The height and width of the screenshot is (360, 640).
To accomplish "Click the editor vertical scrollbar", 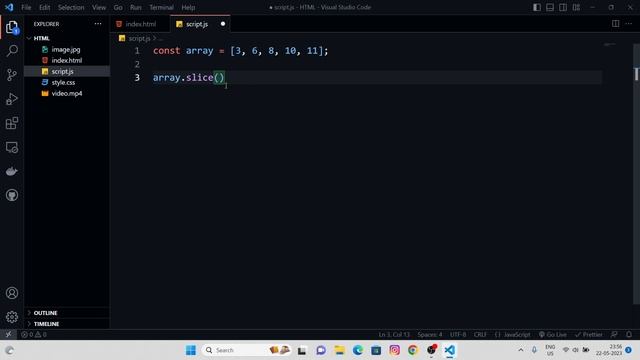I will [x=636, y=173].
